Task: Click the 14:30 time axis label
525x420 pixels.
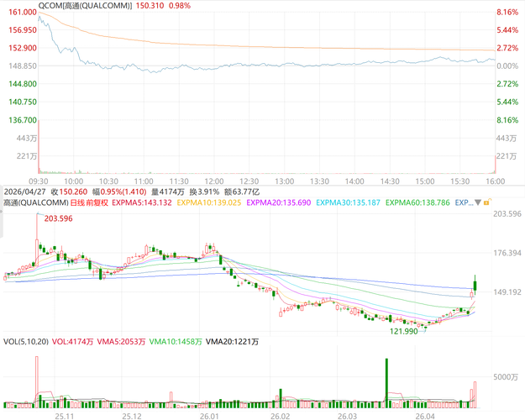Action: coord(390,181)
